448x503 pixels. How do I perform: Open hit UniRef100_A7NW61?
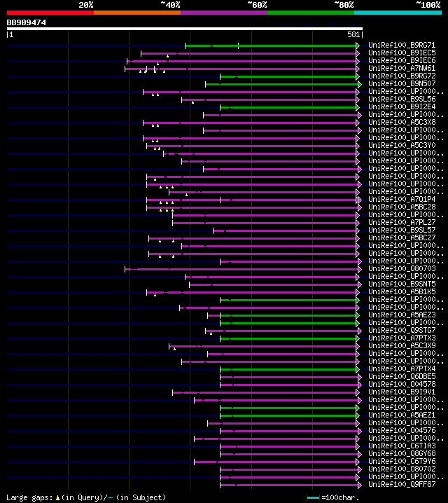pyautogui.click(x=402, y=68)
